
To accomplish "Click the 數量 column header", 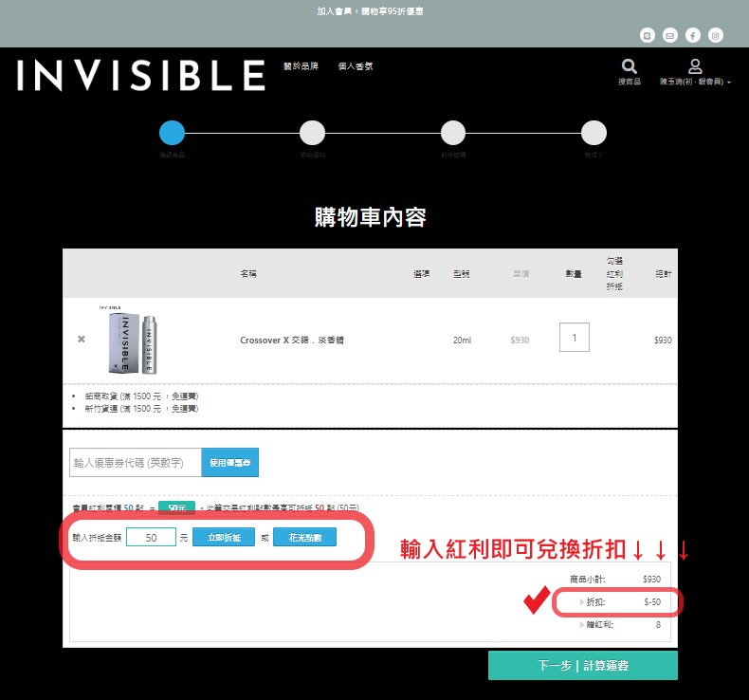I will pyautogui.click(x=574, y=274).
